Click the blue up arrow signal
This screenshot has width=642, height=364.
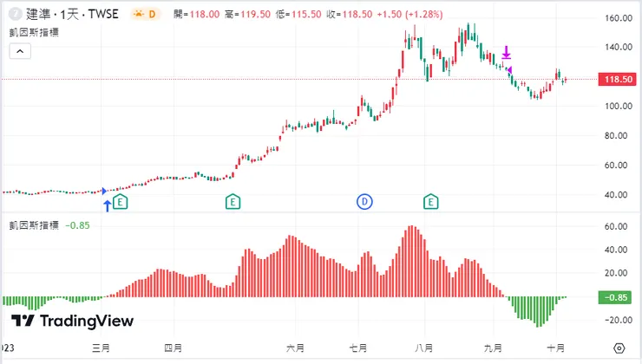[108, 205]
